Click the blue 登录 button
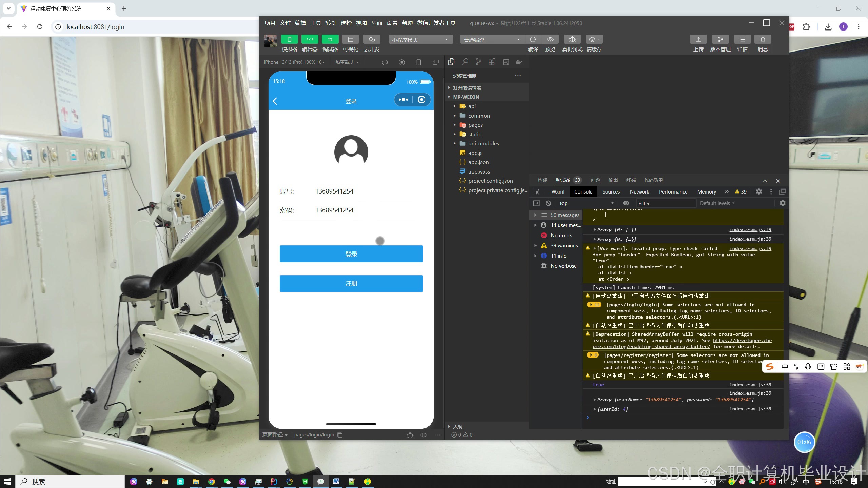The height and width of the screenshot is (488, 868). point(351,254)
